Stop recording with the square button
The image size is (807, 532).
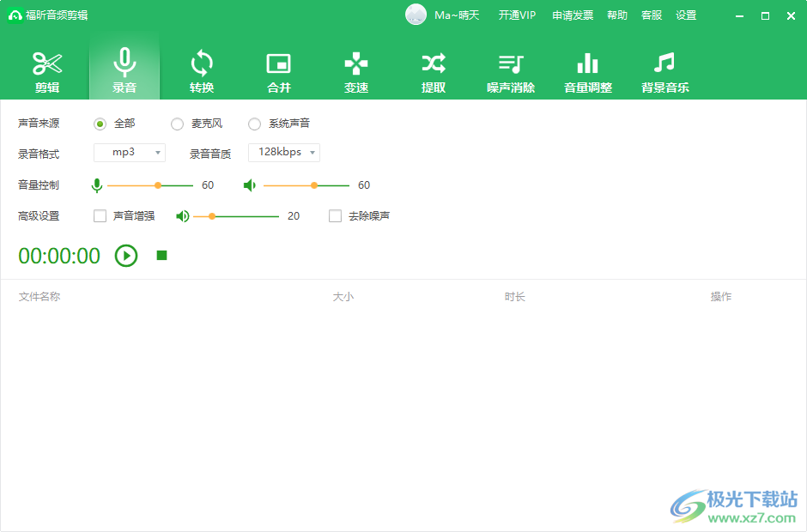point(161,256)
